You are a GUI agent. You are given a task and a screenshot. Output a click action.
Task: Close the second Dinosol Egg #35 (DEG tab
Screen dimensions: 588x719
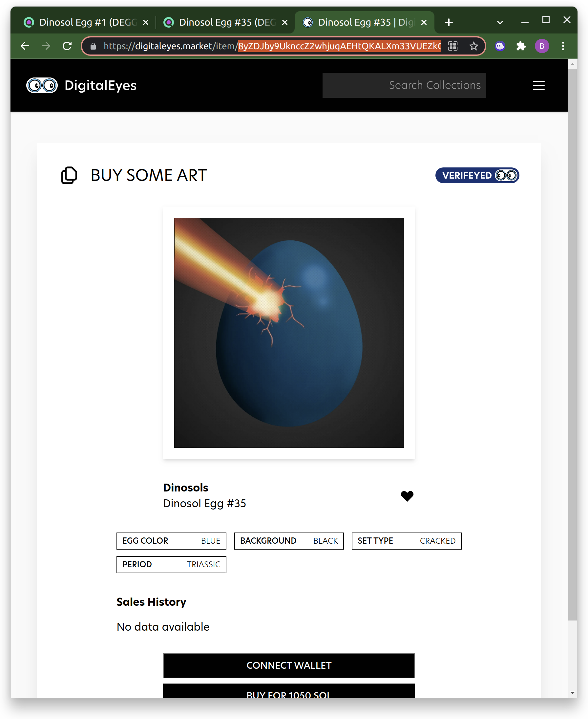pos(285,22)
